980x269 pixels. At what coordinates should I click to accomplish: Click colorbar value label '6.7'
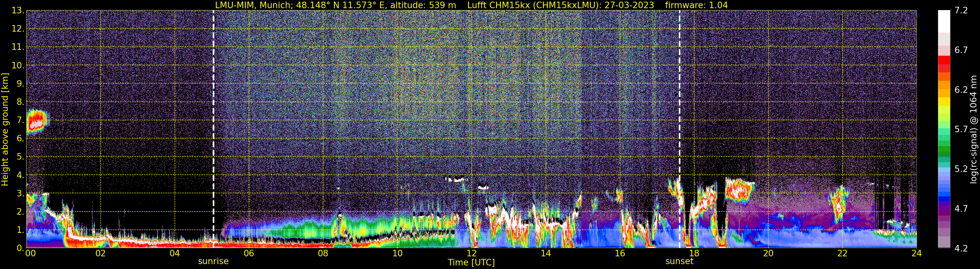tap(961, 50)
